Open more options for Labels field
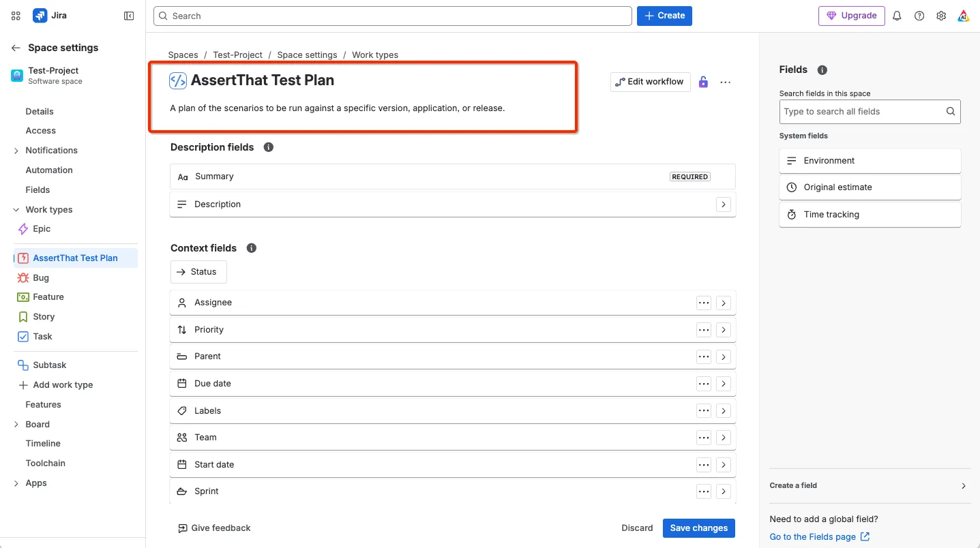The height and width of the screenshot is (548, 980). pyautogui.click(x=704, y=411)
